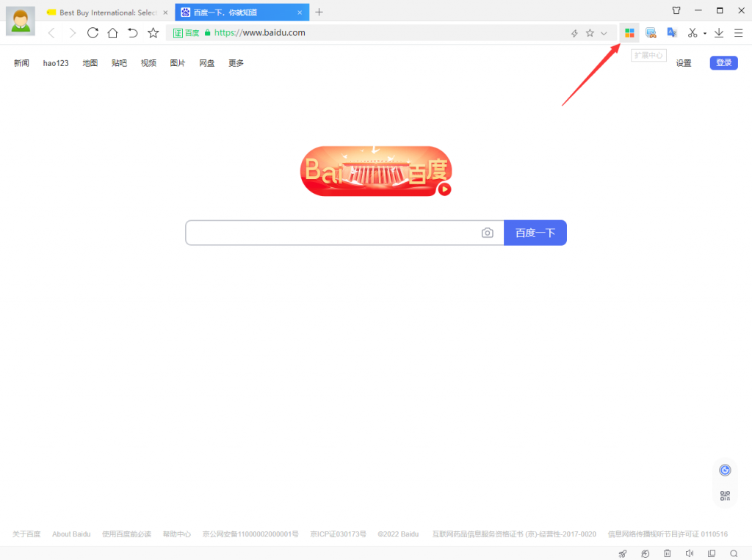Open the favorites star beside the undo arrow
The width and height of the screenshot is (752, 560).
click(x=153, y=32)
